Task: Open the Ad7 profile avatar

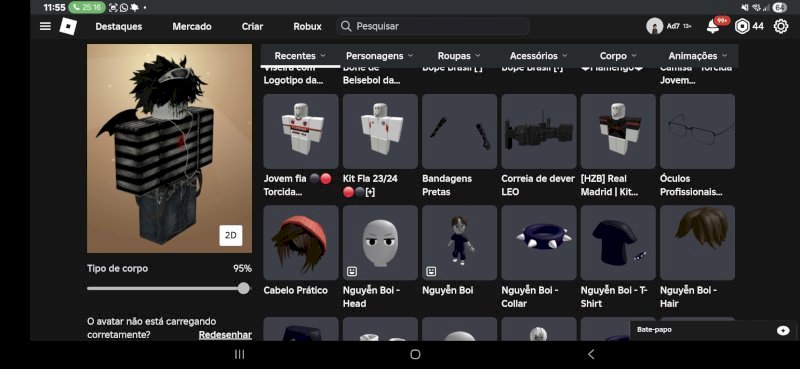Action: pyautogui.click(x=655, y=27)
